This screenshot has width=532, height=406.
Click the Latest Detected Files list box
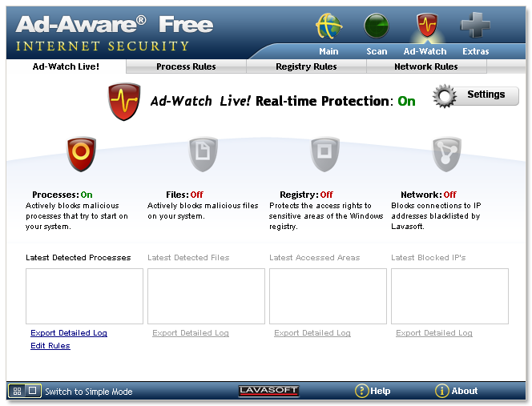[206, 296]
